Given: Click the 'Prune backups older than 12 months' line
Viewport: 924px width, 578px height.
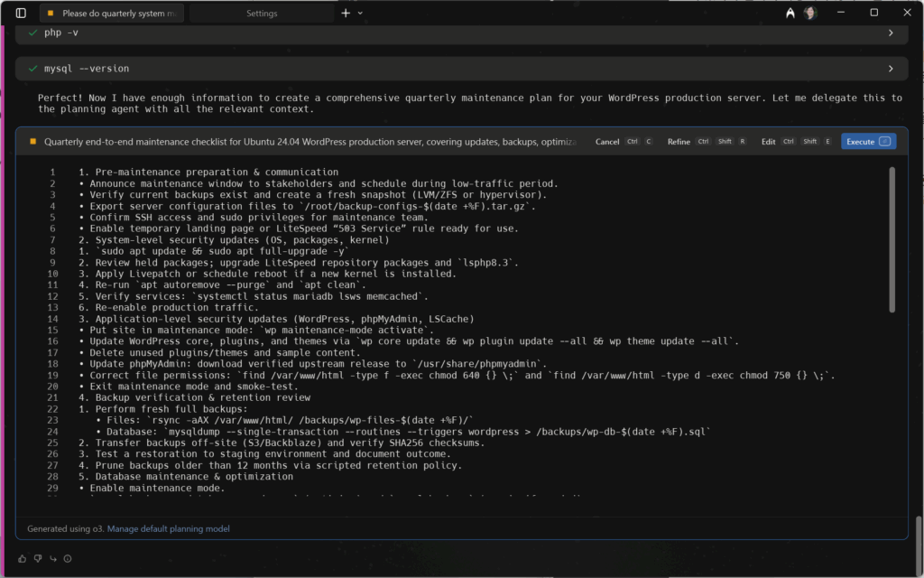Looking at the screenshot, I should [x=271, y=465].
